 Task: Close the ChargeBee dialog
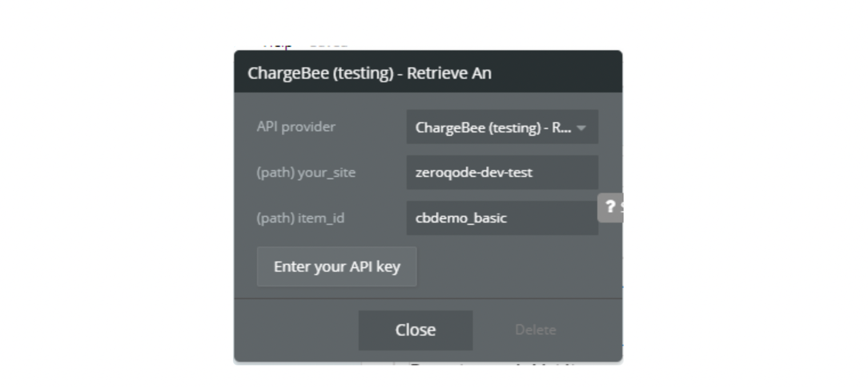pos(416,330)
